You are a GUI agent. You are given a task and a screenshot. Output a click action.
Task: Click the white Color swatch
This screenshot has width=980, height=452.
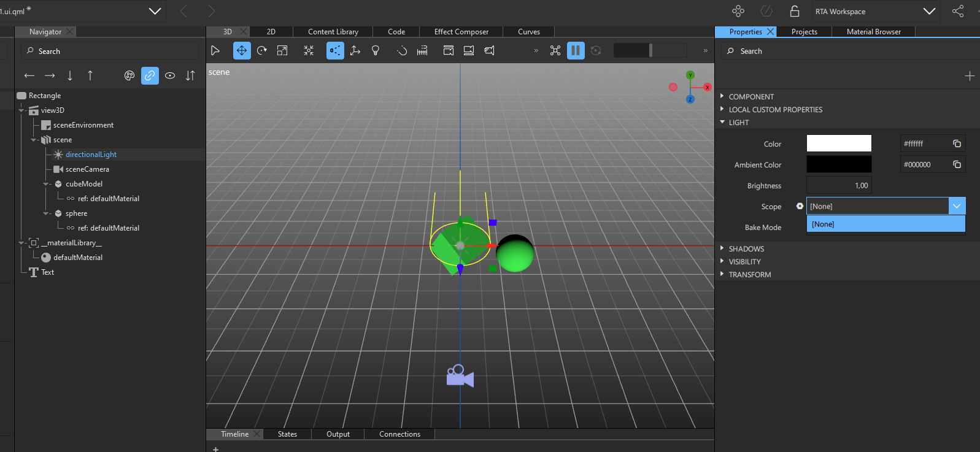click(x=838, y=144)
